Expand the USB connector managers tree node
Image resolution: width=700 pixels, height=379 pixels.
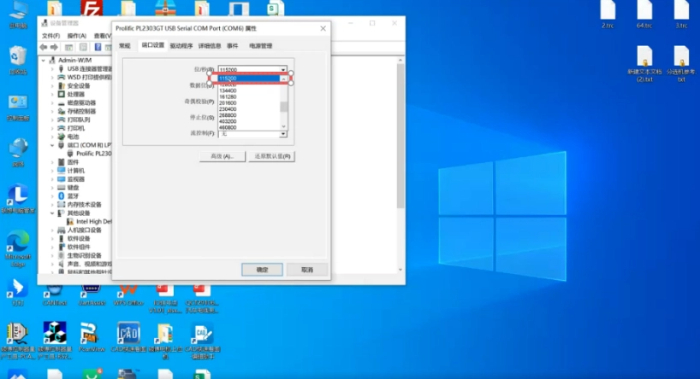52,69
